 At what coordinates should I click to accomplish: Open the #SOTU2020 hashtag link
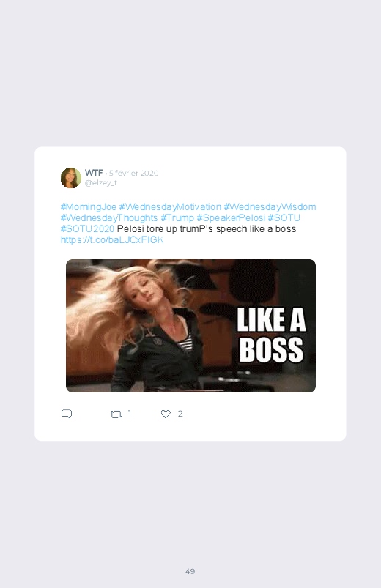point(87,228)
